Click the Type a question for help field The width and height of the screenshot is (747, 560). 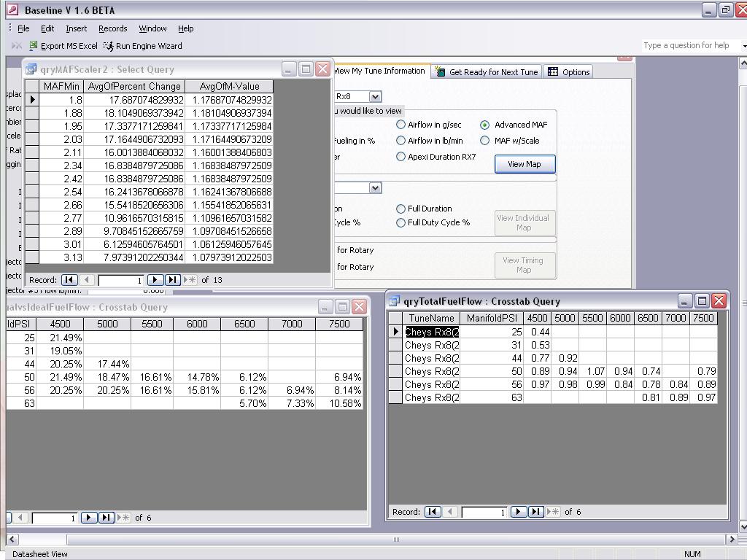[689, 45]
